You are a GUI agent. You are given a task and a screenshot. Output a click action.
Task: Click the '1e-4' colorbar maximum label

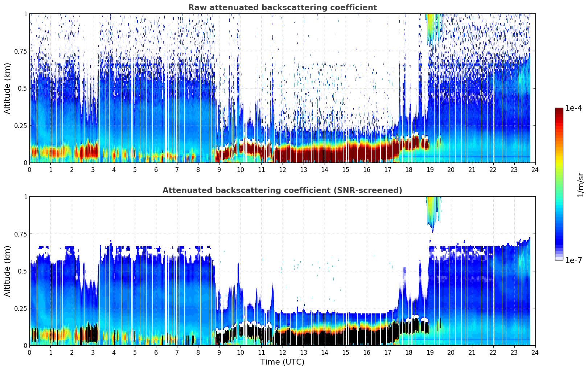(x=573, y=108)
